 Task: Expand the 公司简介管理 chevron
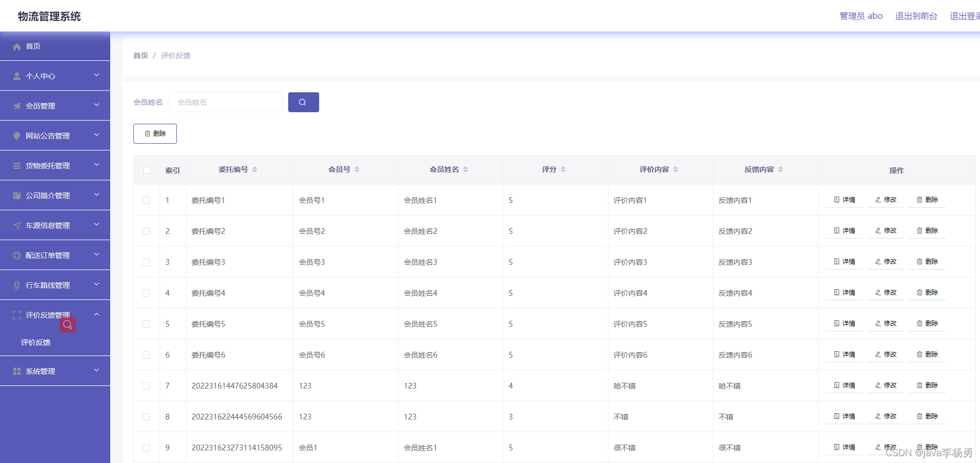(97, 195)
